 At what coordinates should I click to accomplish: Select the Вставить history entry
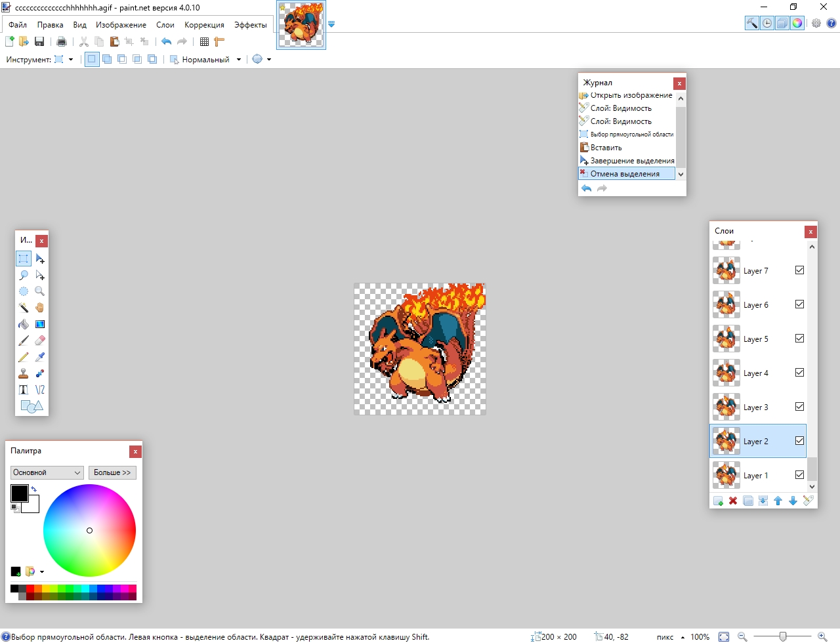pos(627,148)
